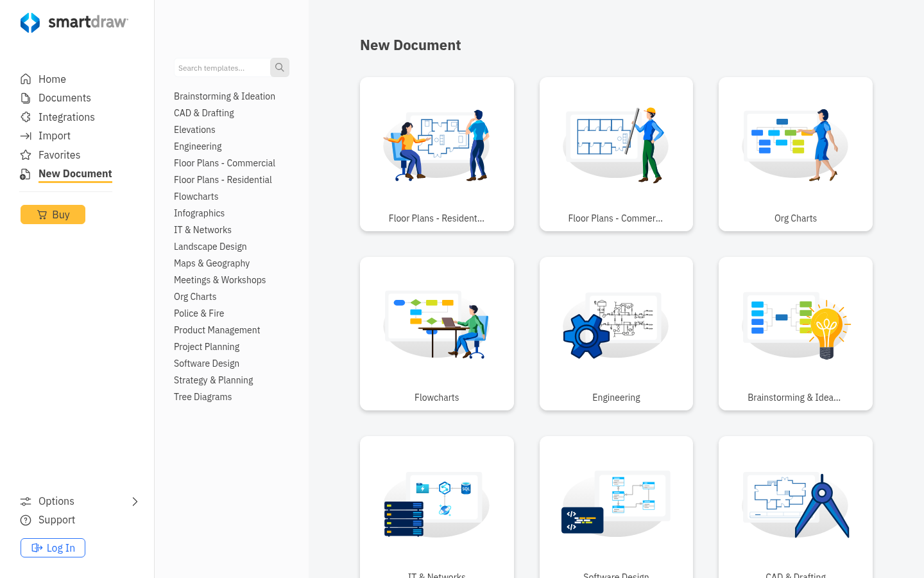Open the CAD & Drafting card thumbnail

(x=796, y=506)
